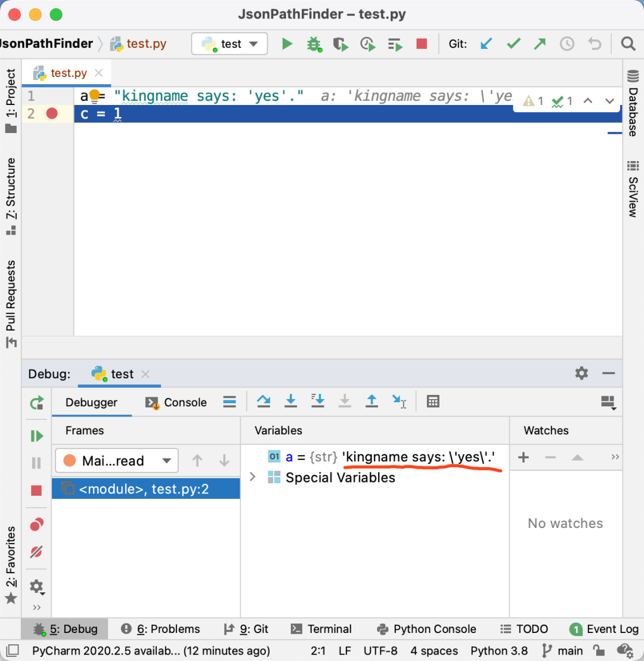Run the test configuration with green play icon
The height and width of the screenshot is (661, 644).
pos(287,44)
